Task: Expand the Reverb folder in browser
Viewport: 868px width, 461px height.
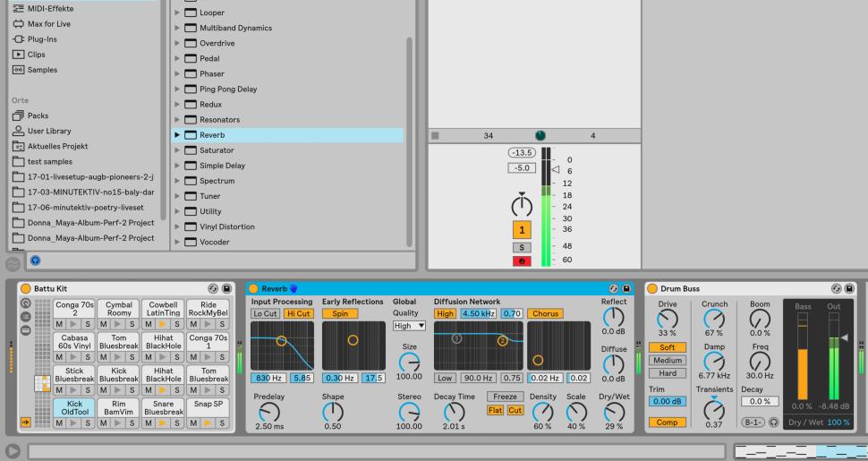Action: tap(177, 135)
